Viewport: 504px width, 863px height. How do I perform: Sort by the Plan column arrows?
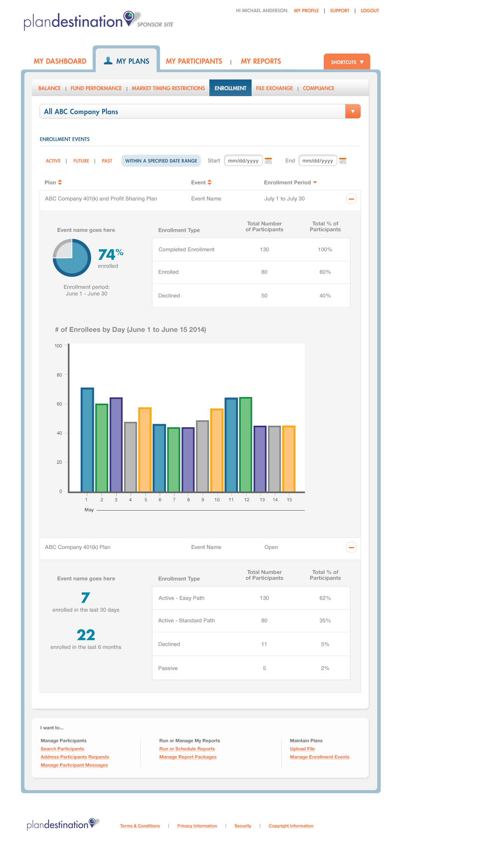pyautogui.click(x=60, y=182)
